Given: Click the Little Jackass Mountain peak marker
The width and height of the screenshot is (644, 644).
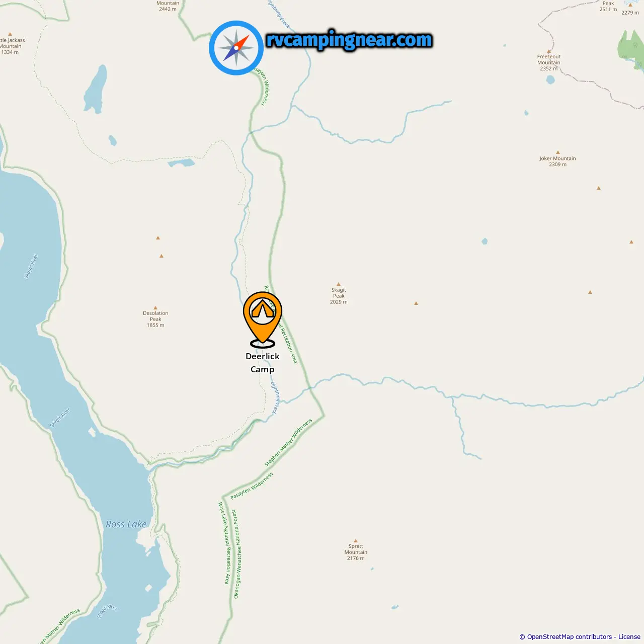Looking at the screenshot, I should point(10,35).
